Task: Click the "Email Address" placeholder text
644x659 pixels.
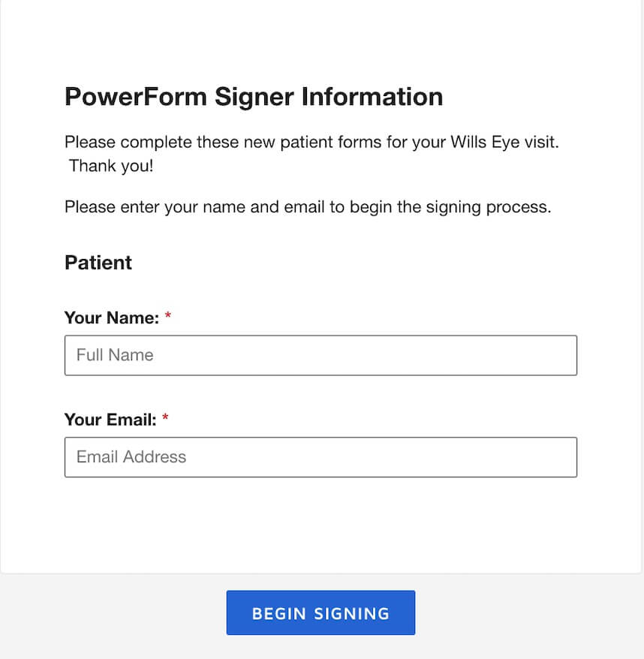Action: (x=131, y=457)
